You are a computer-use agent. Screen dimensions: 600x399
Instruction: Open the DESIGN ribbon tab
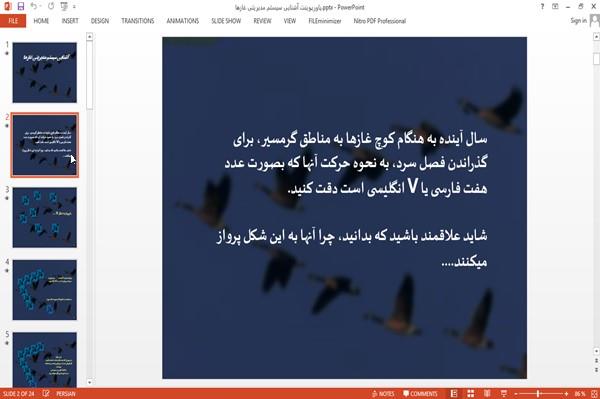pyautogui.click(x=99, y=21)
